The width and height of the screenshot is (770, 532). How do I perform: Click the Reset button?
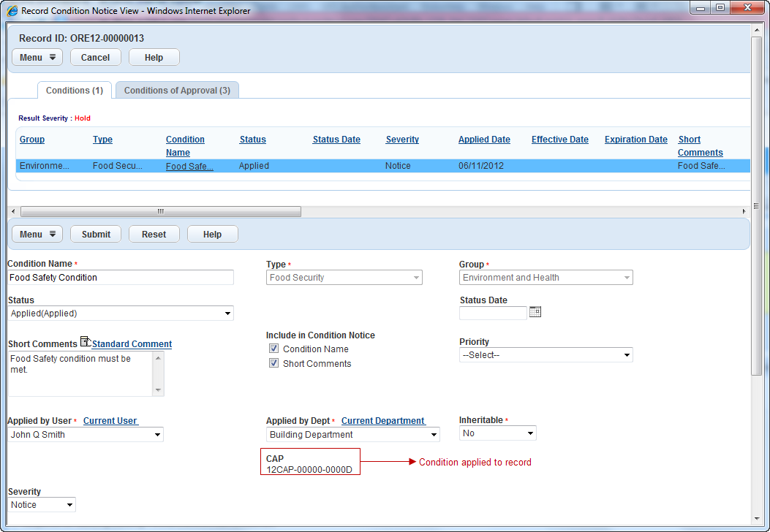click(154, 235)
